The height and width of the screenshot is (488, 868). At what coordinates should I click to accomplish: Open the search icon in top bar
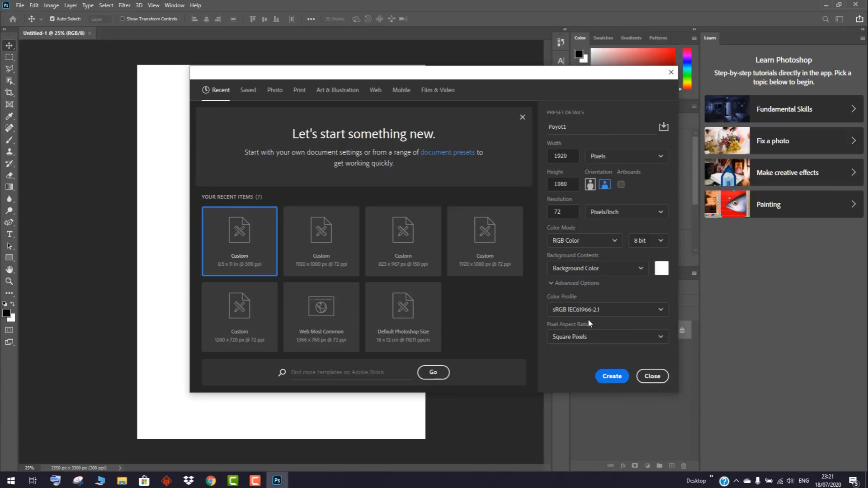coord(826,19)
